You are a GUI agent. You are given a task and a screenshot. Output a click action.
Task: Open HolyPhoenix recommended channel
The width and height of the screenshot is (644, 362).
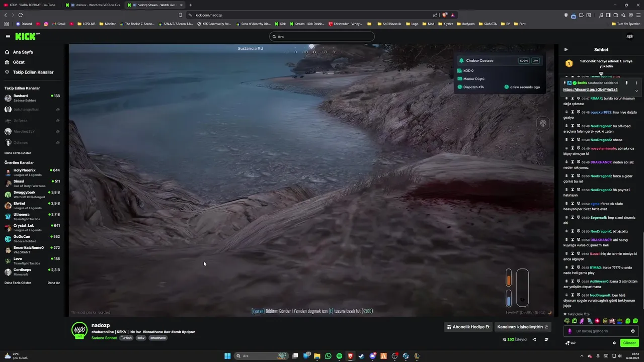tap(32, 172)
